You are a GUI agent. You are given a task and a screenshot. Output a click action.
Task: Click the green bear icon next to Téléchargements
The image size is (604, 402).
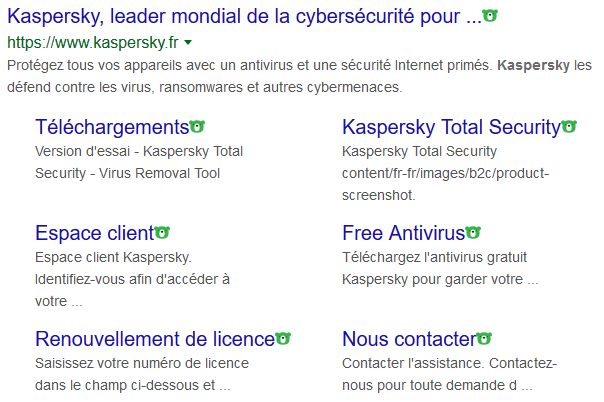coord(197,127)
